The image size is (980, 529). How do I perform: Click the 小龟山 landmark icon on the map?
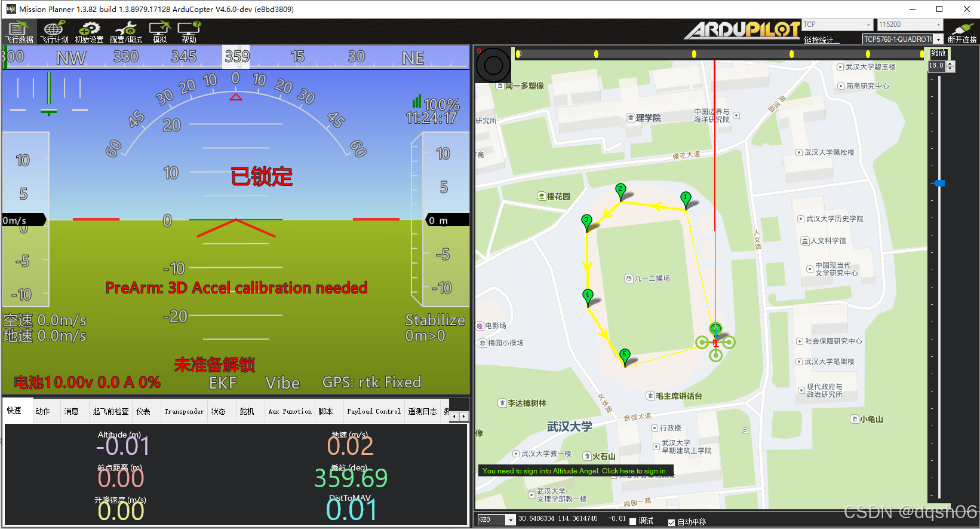[x=855, y=419]
